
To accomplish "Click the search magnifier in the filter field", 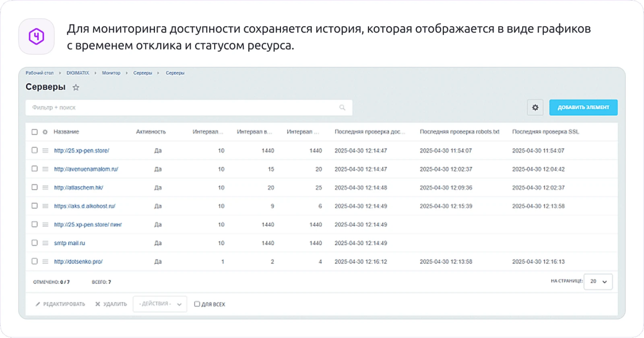I will click(342, 107).
